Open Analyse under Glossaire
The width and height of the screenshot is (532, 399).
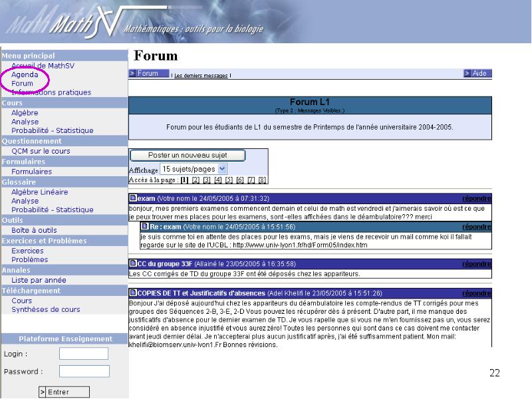[25, 201]
